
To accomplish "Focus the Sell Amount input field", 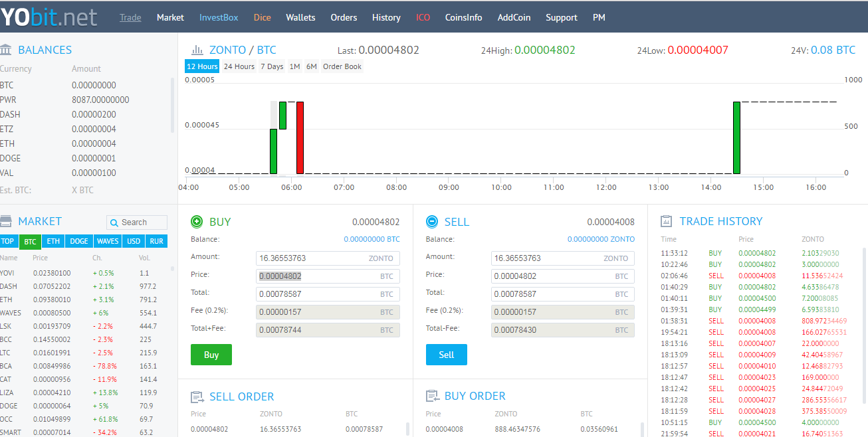I will pyautogui.click(x=563, y=258).
